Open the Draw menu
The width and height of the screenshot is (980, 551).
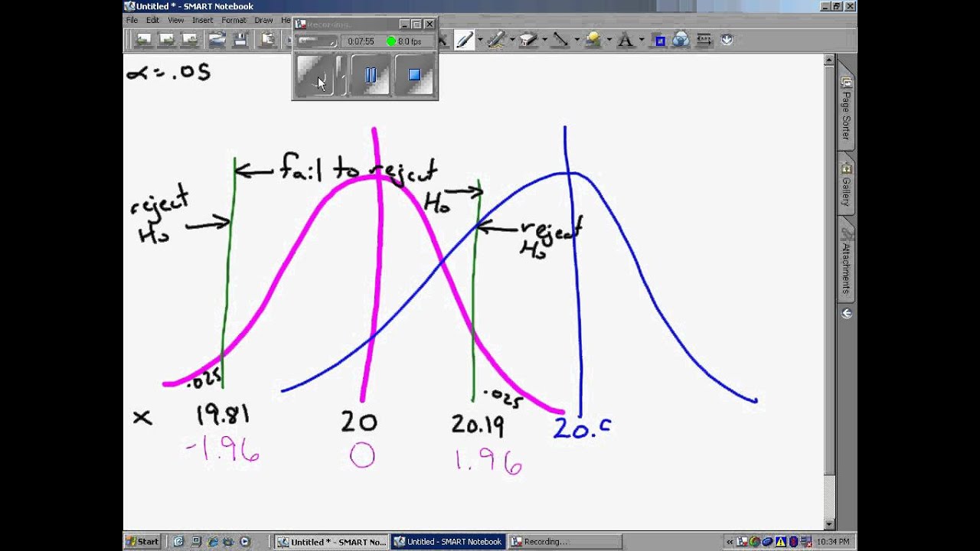pos(263,20)
